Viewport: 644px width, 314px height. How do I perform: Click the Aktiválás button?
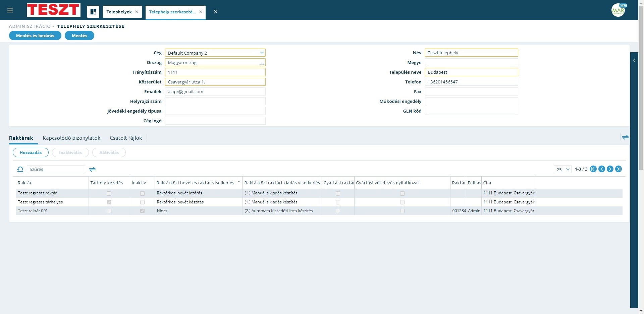tap(109, 152)
